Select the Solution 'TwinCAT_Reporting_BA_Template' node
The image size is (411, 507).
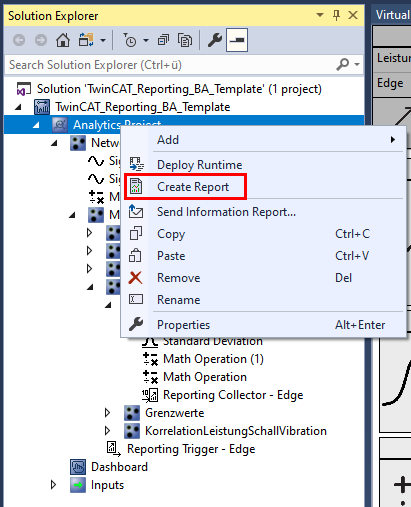(179, 89)
